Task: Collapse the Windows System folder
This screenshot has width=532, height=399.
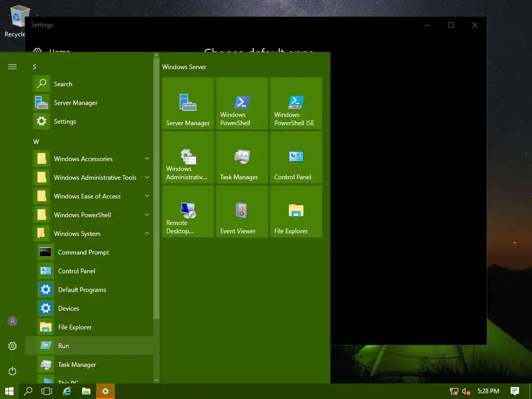Action: click(89, 233)
